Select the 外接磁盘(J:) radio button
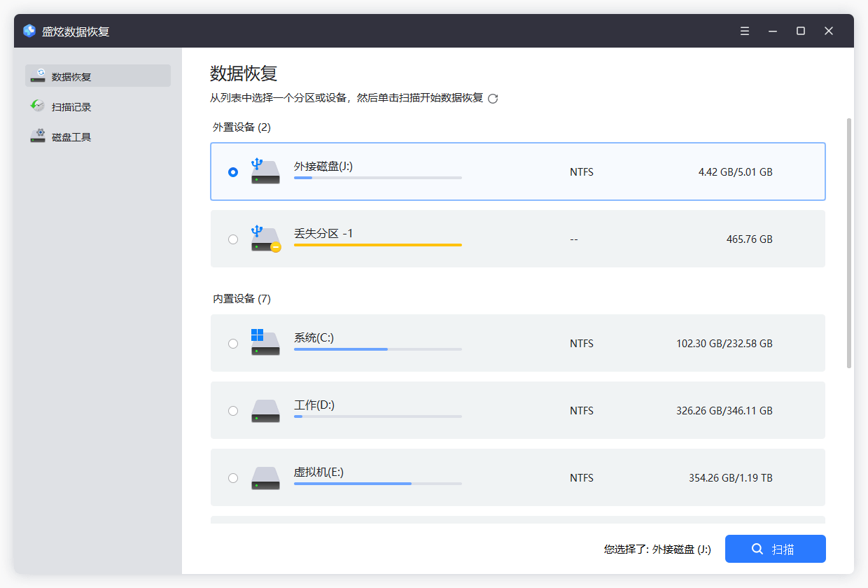 click(233, 171)
